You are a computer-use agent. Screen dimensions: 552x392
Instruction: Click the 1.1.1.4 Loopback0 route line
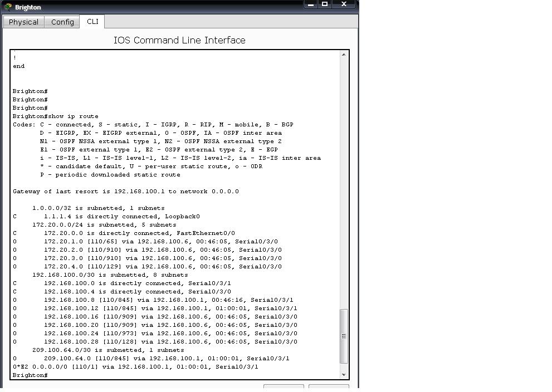(106, 217)
